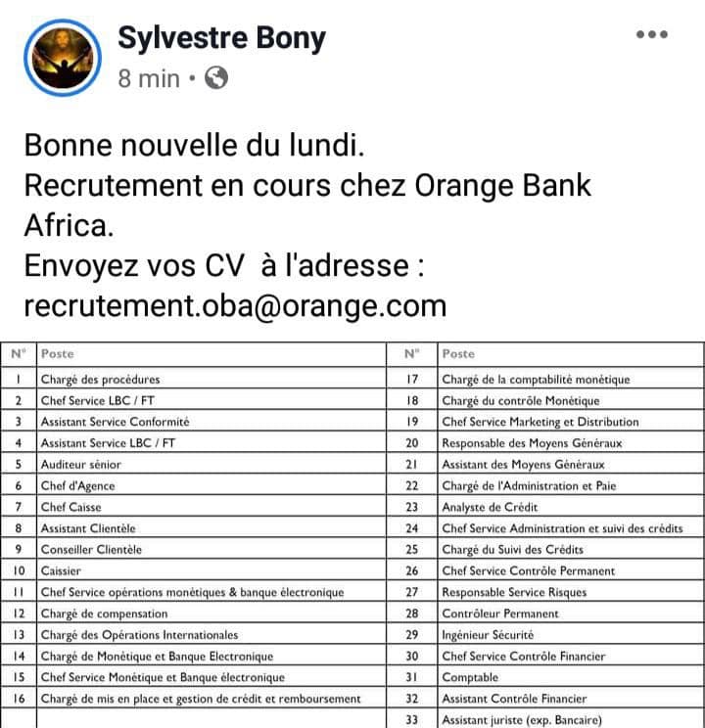Open Sylvestre Bony's profile picture
Image resolution: width=705 pixels, height=728 pixels.
coord(63,58)
